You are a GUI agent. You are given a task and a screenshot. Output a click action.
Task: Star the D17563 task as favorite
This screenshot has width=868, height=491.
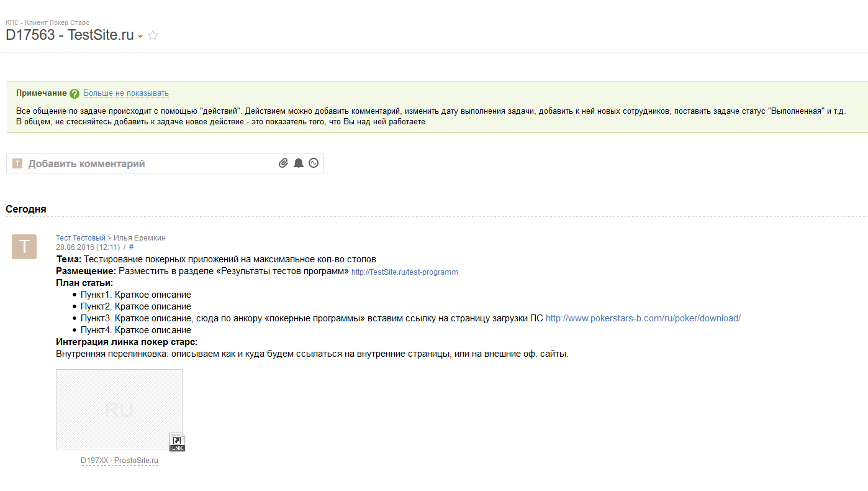coord(153,36)
